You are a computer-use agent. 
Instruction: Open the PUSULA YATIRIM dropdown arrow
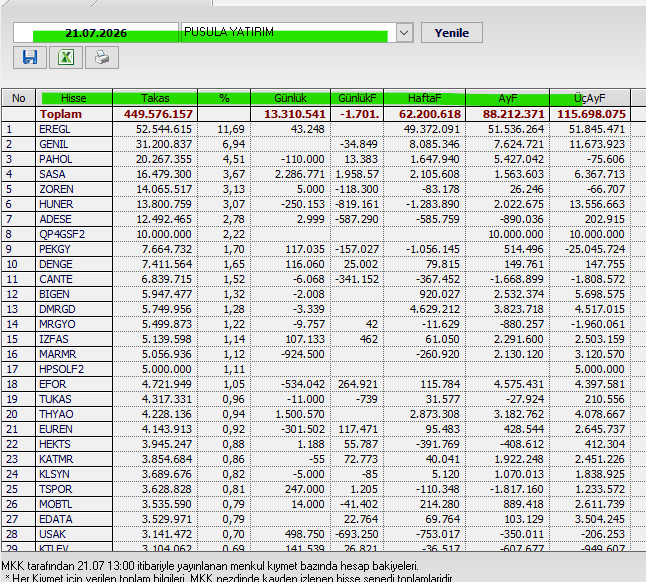(404, 33)
